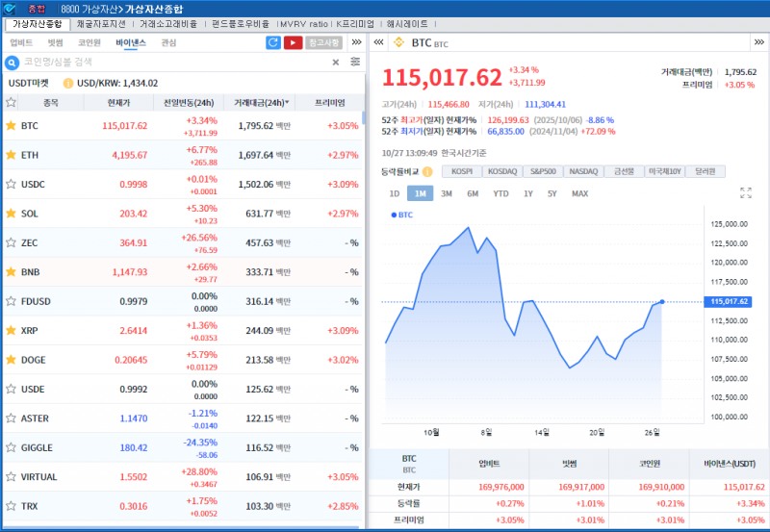Compare with 미국채10Y button

(665, 171)
